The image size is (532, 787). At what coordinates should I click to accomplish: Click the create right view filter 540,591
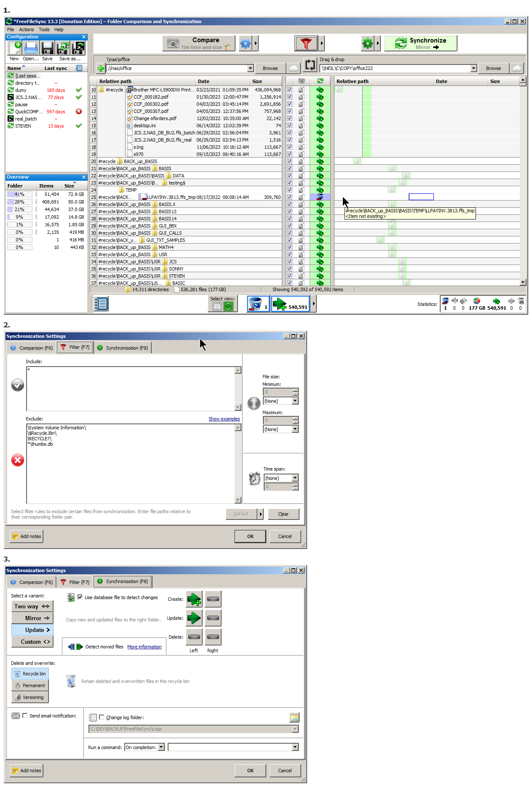[291, 304]
